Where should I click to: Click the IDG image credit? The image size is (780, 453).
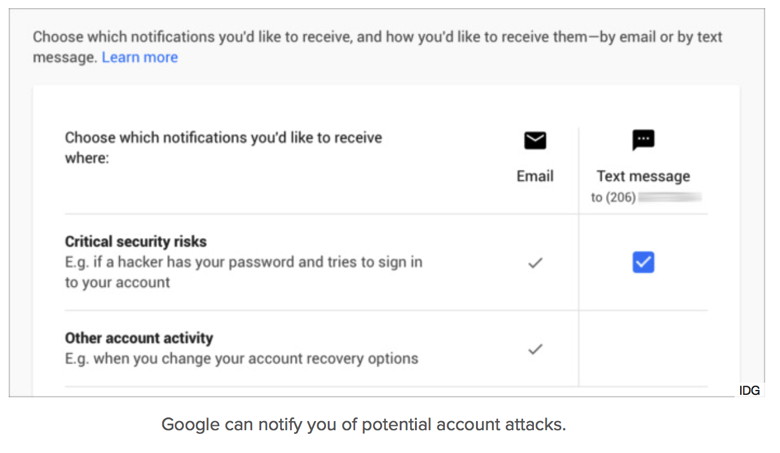(x=749, y=391)
